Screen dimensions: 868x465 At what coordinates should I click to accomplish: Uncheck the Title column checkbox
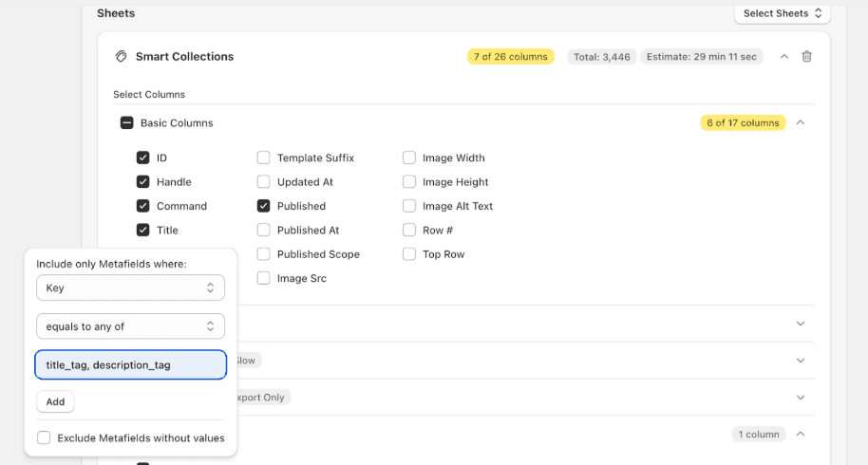(x=142, y=230)
